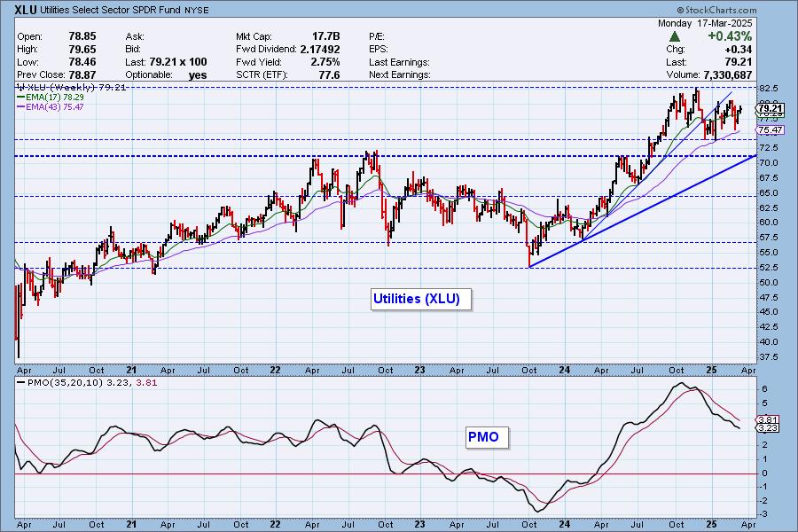The width and height of the screenshot is (798, 532).
Task: Click the Fwd Yield value 2.75%
Action: pos(325,62)
